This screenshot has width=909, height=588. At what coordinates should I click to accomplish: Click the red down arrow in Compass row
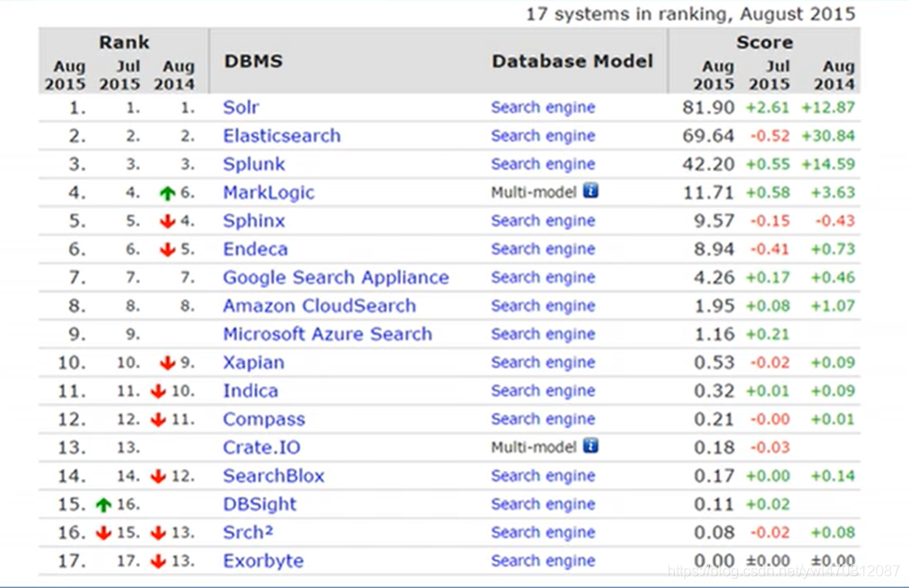[159, 419]
